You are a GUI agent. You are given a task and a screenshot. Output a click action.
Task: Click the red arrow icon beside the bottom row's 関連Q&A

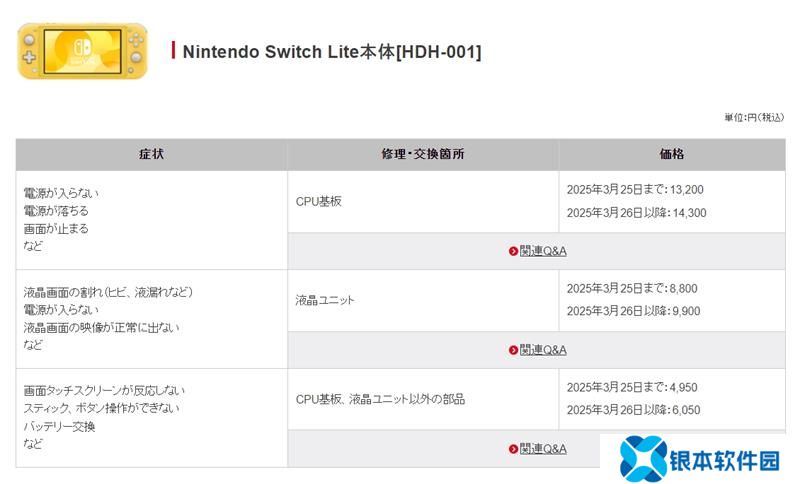(x=513, y=449)
